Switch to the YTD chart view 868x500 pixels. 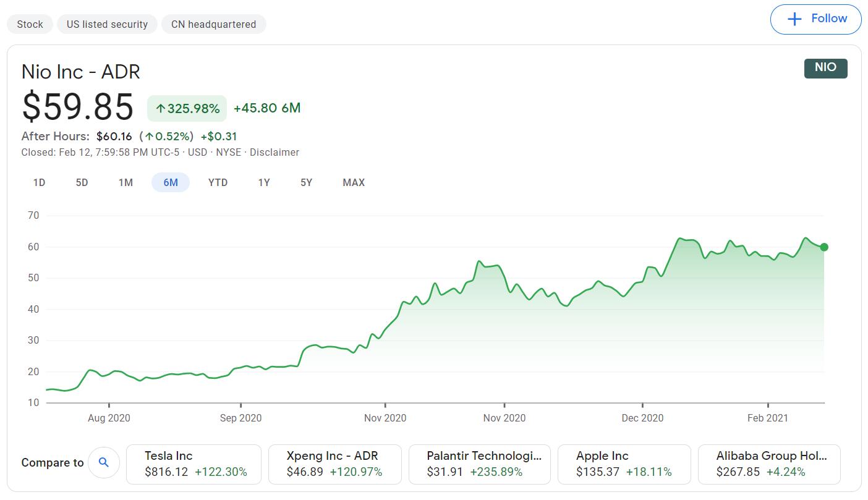point(218,182)
